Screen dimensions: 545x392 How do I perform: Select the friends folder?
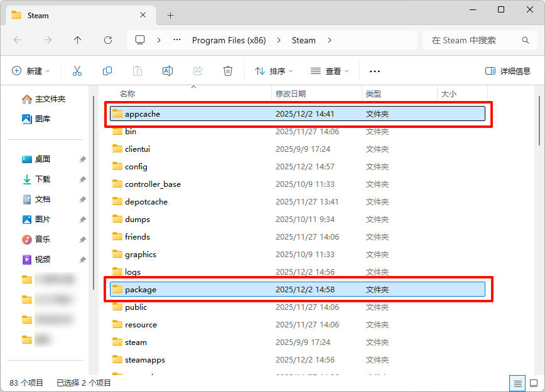[x=298, y=237]
